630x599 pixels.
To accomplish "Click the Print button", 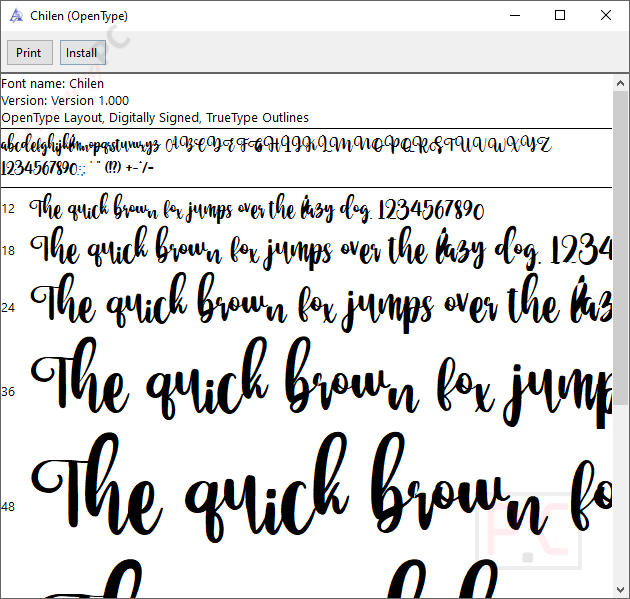I will [30, 53].
